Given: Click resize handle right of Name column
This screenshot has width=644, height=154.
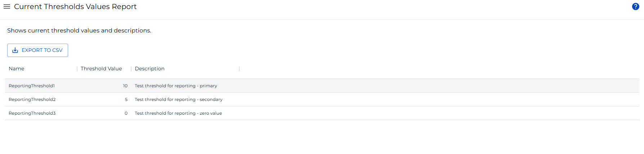Looking at the screenshot, I should coord(77,69).
